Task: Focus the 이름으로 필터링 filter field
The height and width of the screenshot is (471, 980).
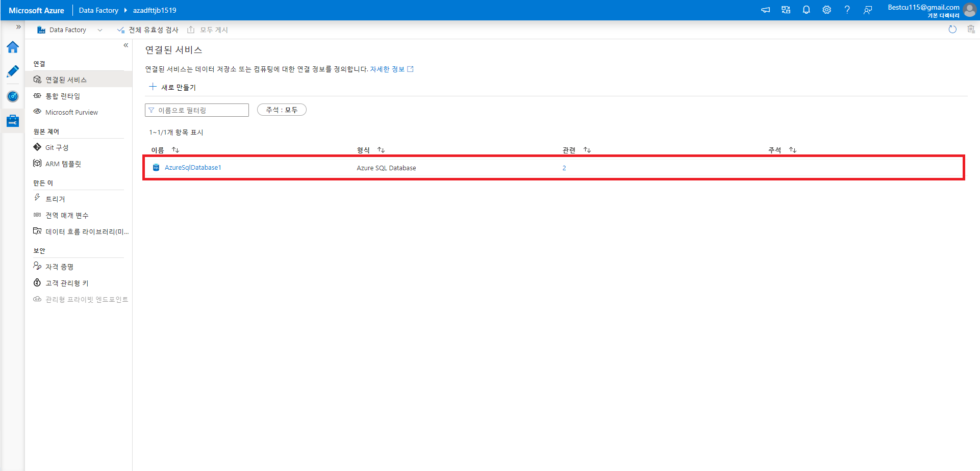Action: [x=197, y=110]
